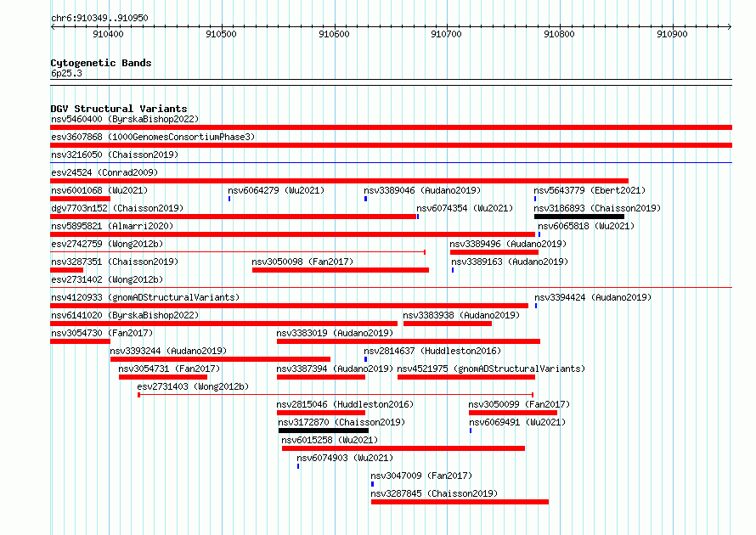Click the blue marker under nsv5643779
This screenshot has width=756, height=535.
tap(535, 199)
